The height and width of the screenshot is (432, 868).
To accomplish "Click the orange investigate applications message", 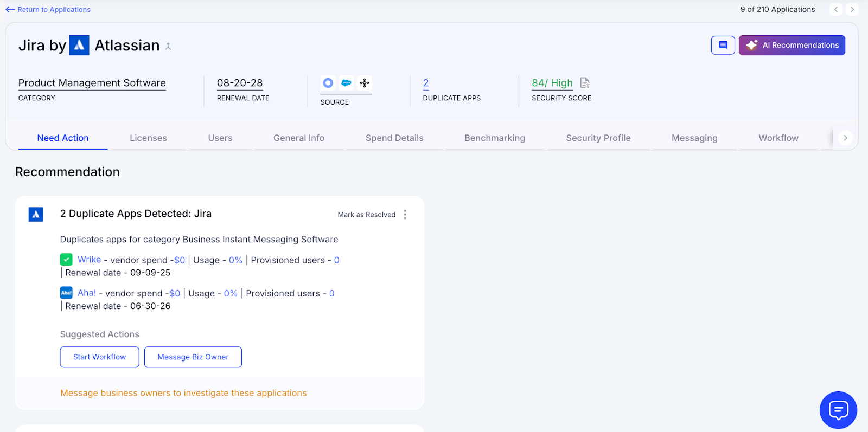I will point(183,393).
